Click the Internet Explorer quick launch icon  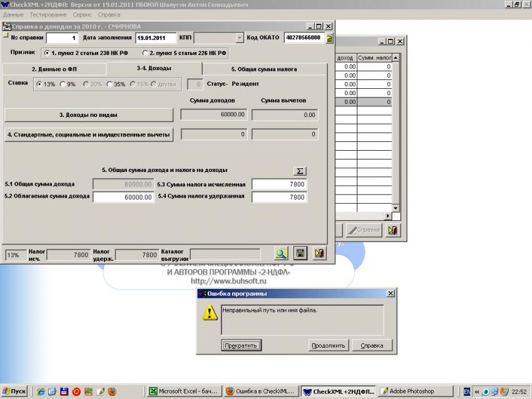(x=41, y=391)
